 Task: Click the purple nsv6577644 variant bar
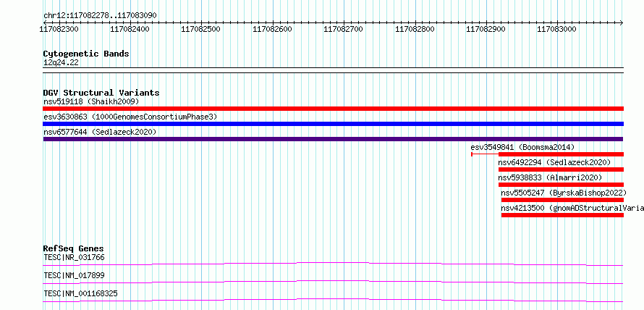(333, 139)
